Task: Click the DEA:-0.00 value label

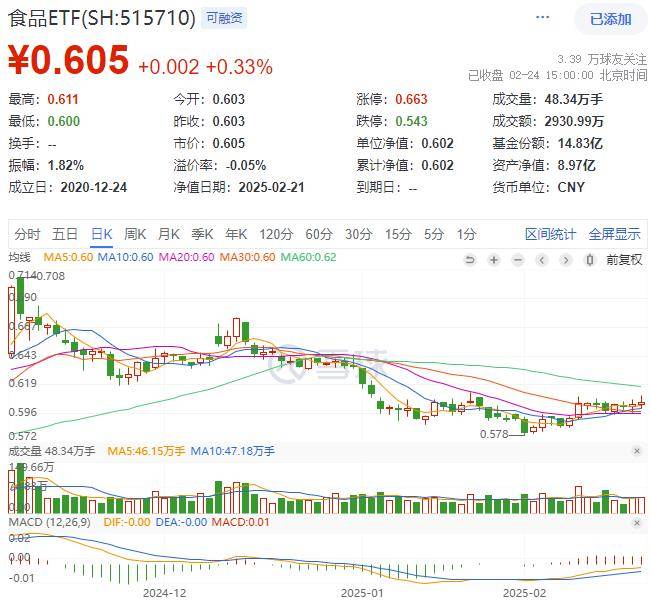Action: tap(181, 522)
